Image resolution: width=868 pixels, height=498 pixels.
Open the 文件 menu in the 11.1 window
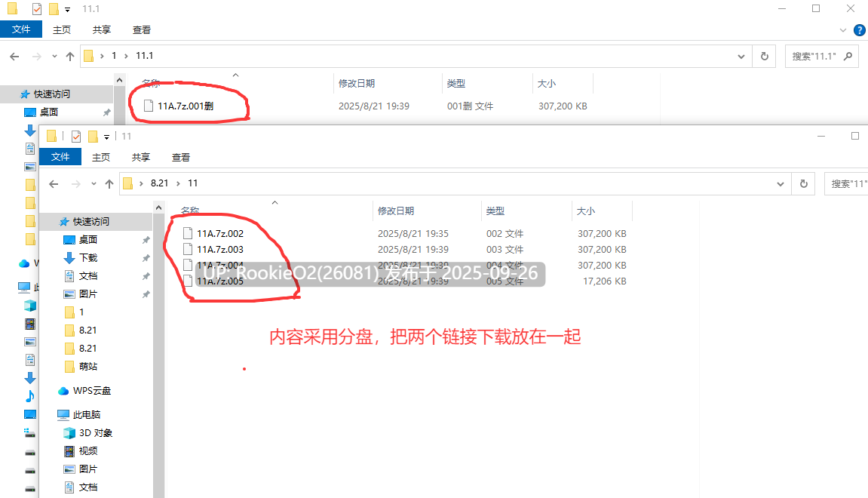(x=21, y=29)
